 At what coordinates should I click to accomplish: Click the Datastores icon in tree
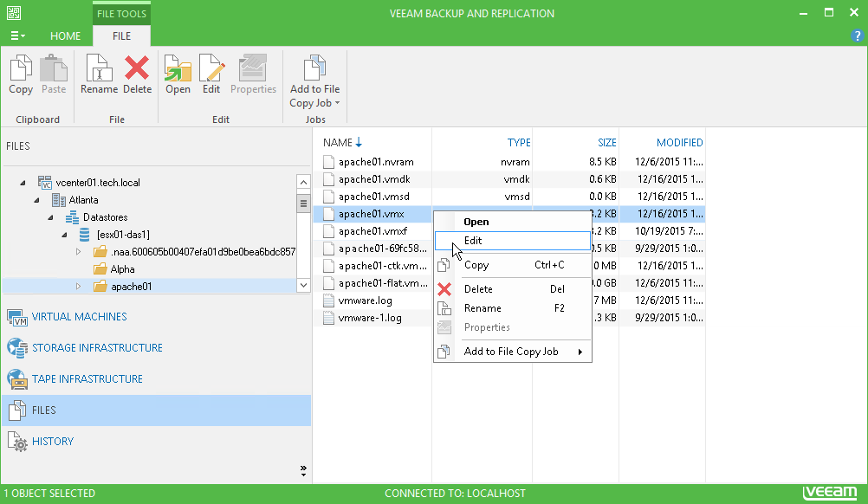pyautogui.click(x=72, y=217)
